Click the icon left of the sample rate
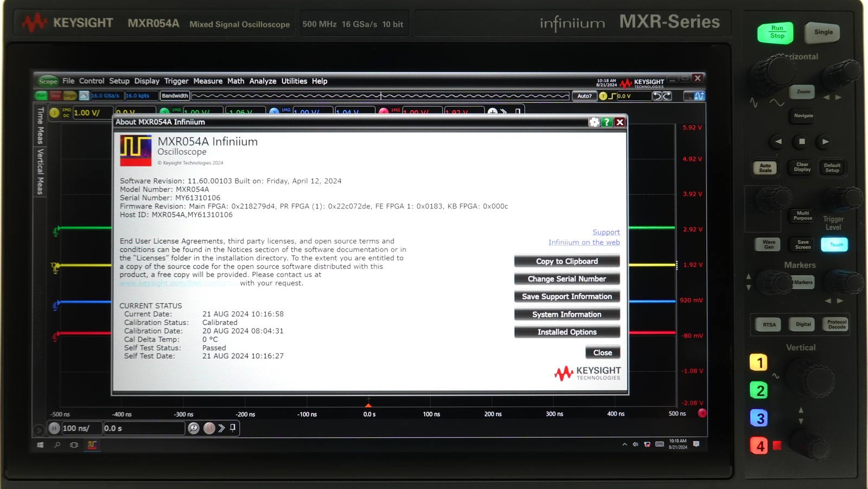 [x=84, y=96]
